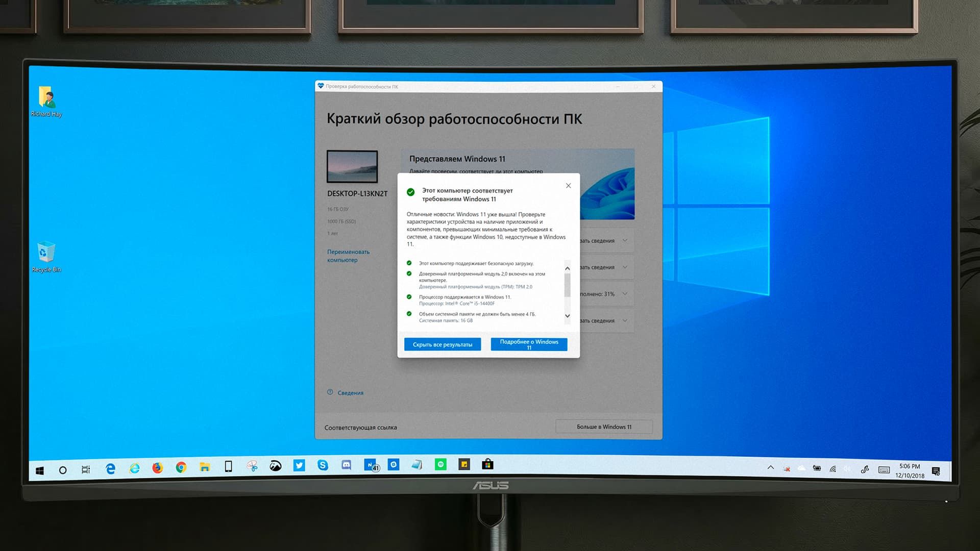980x551 pixels.
Task: Open Wi-Fi network tray icon
Action: click(x=832, y=469)
